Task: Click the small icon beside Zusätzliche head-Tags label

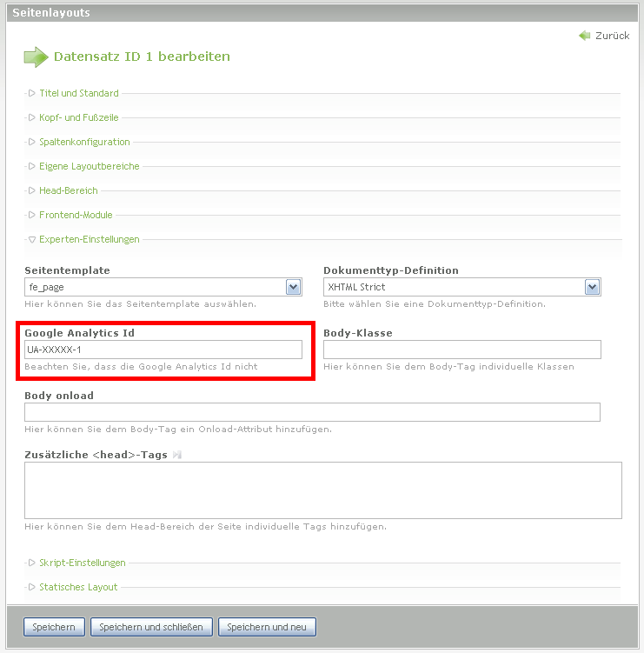Action: click(x=176, y=455)
